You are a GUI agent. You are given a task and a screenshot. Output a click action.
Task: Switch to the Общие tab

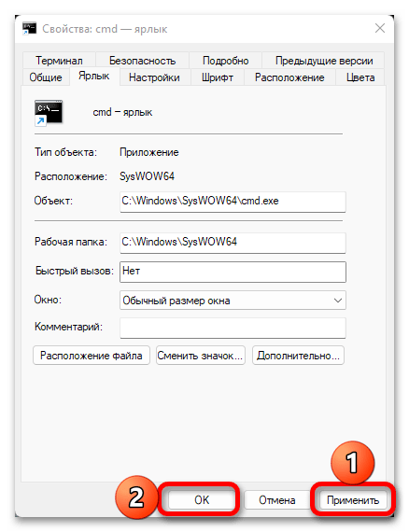point(46,77)
